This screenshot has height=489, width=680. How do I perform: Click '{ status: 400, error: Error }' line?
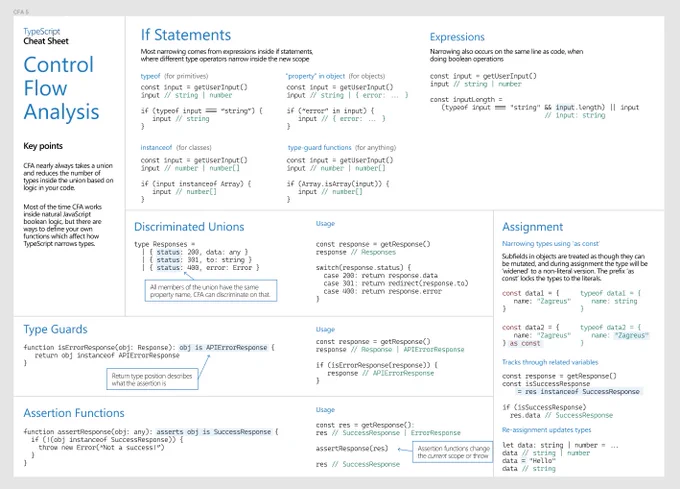[204, 268]
